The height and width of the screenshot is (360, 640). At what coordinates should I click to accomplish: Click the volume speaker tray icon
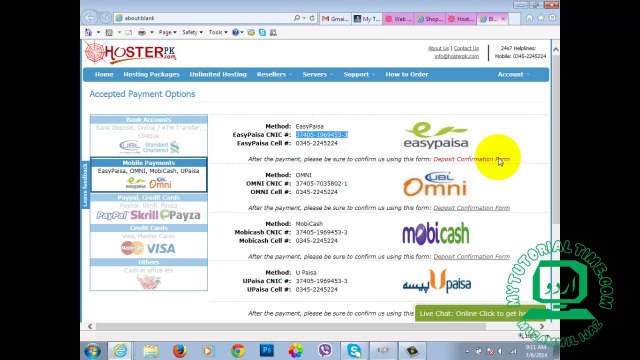[500, 351]
